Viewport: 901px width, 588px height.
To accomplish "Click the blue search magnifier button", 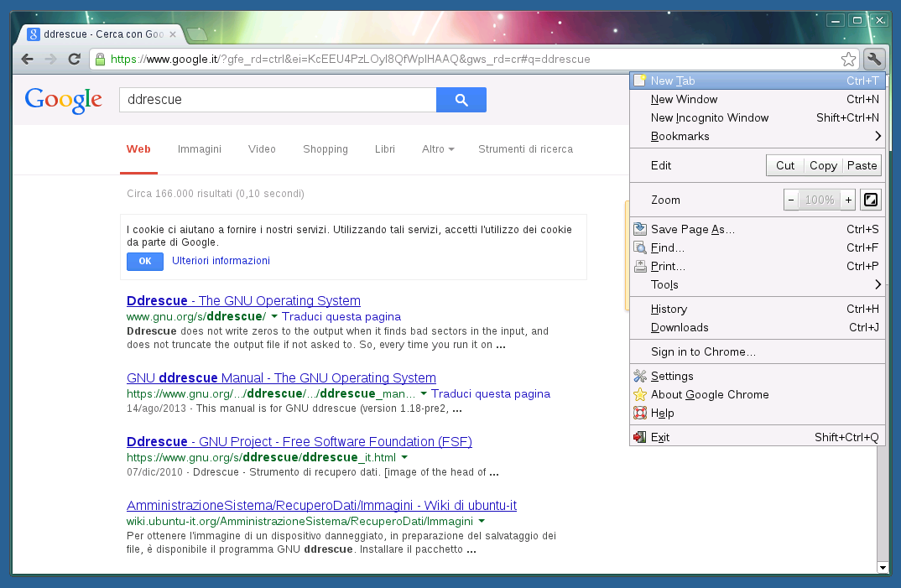I will coord(461,100).
